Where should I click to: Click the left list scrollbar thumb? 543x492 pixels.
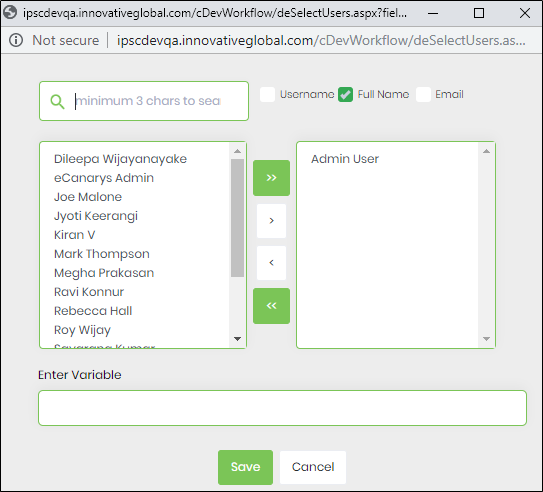(238, 218)
